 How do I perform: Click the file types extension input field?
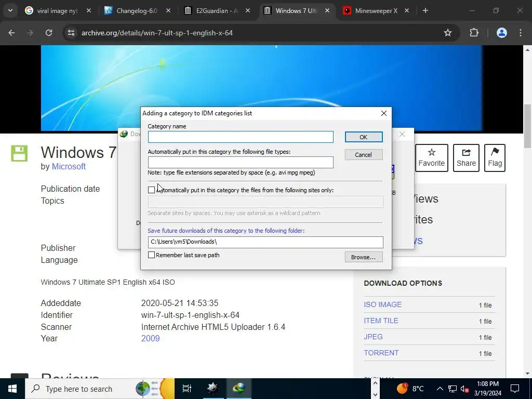241,162
